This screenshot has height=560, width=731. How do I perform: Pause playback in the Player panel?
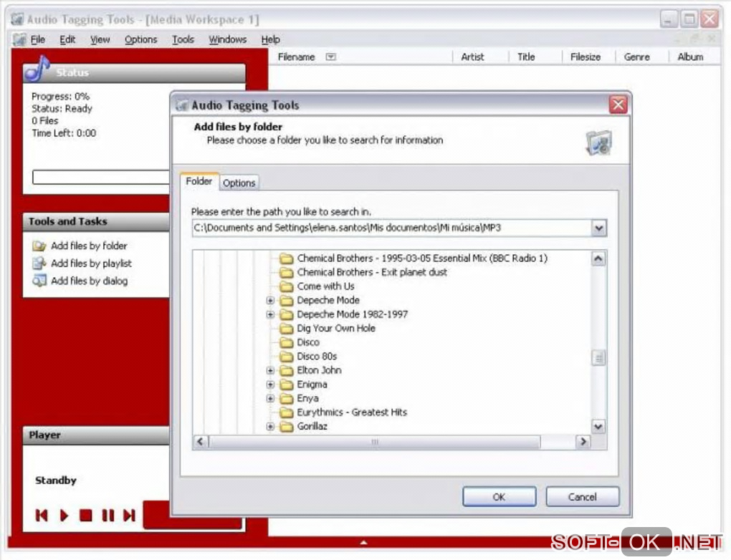coord(108,516)
